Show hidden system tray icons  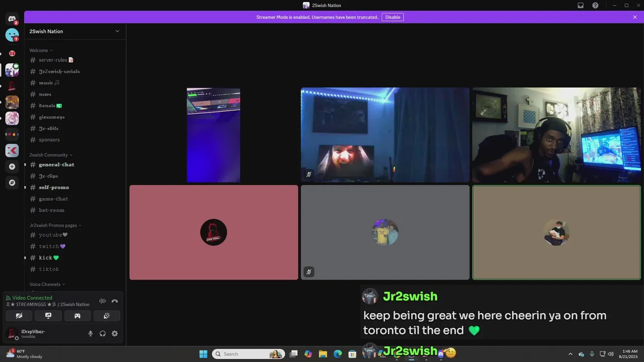570,354
